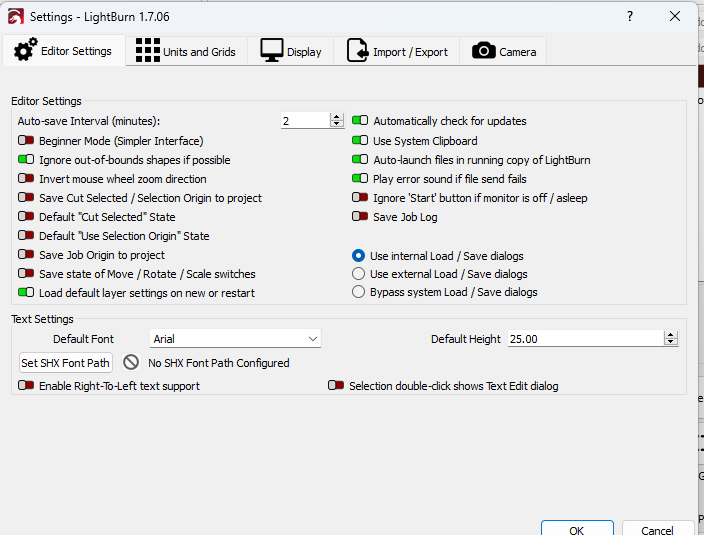
Task: Click the 'Editor Settings' group title
Action: click(x=46, y=101)
